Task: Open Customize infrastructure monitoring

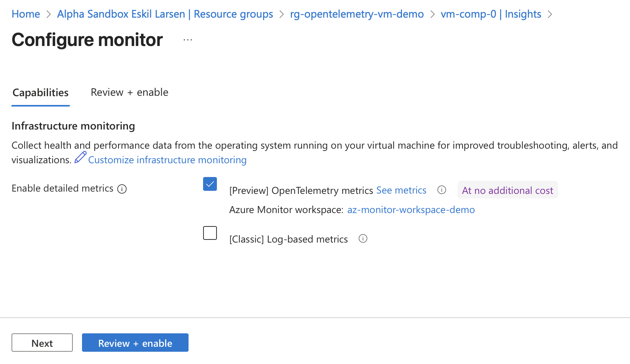Action: 167,160
